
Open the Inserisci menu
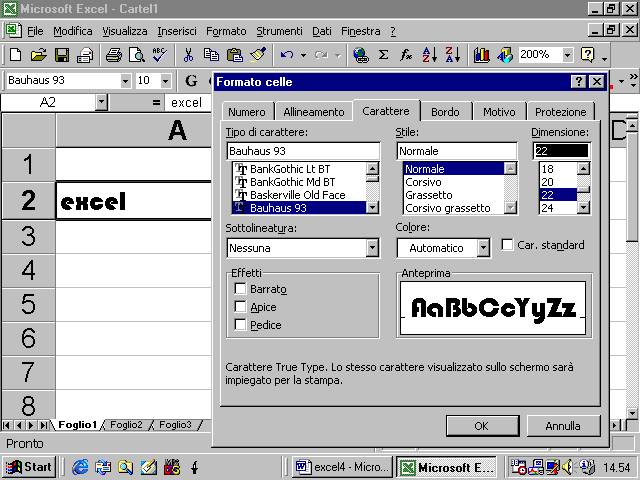177,31
